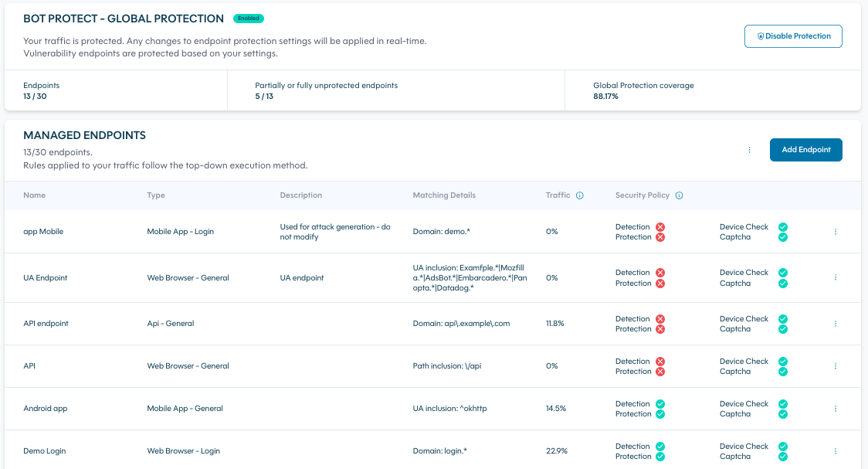Open row actions menu for Android app
This screenshot has width=868, height=469.
tap(836, 409)
